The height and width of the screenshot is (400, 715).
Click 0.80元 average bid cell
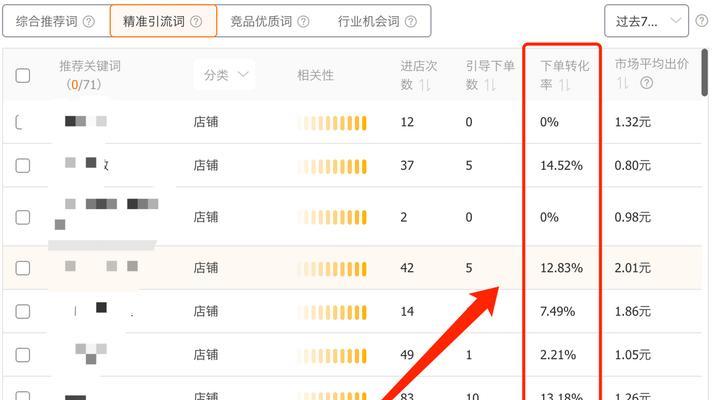tap(632, 166)
